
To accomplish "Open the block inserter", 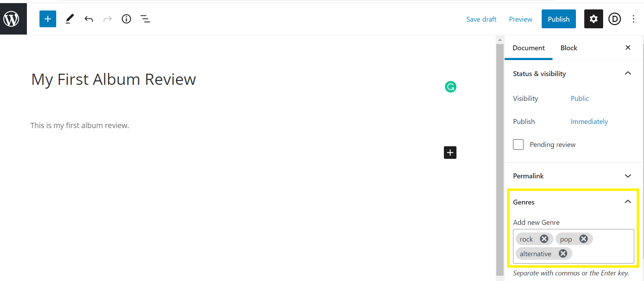I will 47,19.
